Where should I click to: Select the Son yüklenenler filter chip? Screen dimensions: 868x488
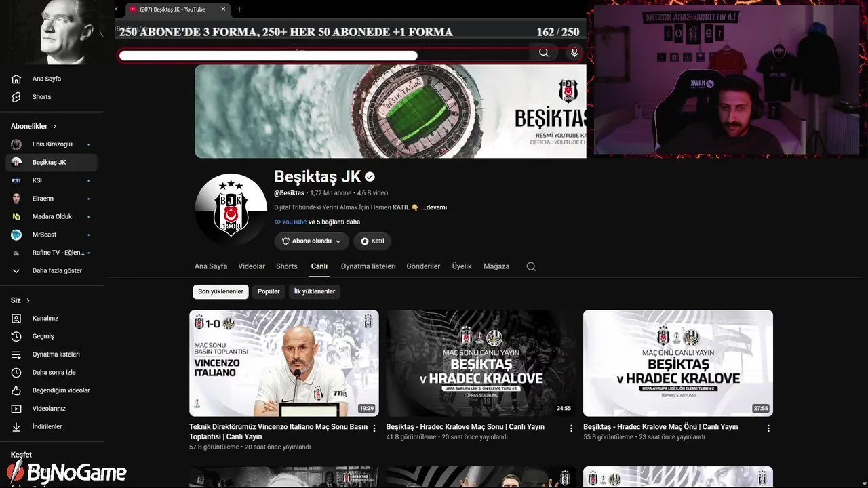tap(220, 291)
